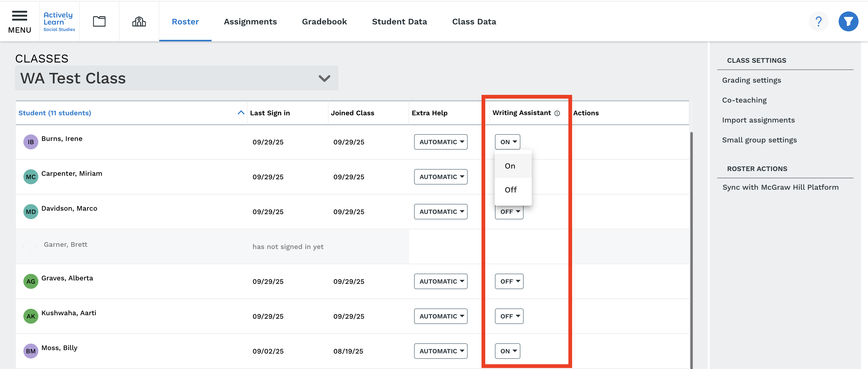Click the Writing Assistant info icon
The height and width of the screenshot is (369, 868).
point(557,113)
